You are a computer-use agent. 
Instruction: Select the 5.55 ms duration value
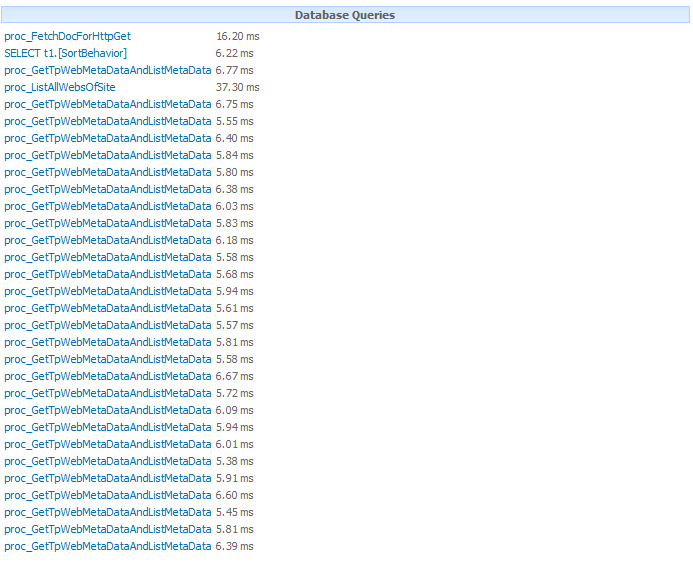[x=235, y=121]
